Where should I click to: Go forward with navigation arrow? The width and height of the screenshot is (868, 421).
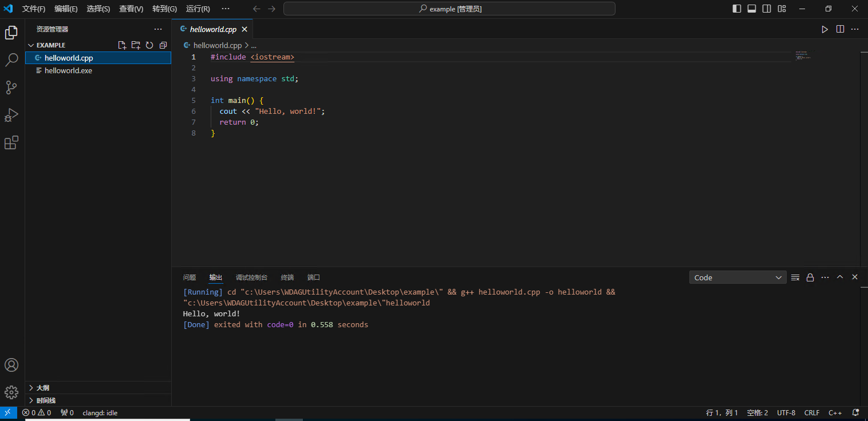(x=271, y=9)
